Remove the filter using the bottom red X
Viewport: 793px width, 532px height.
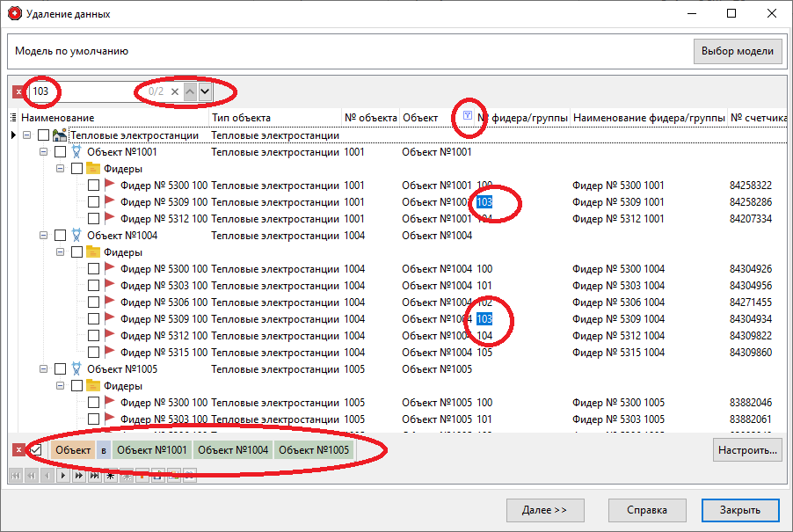tap(18, 450)
